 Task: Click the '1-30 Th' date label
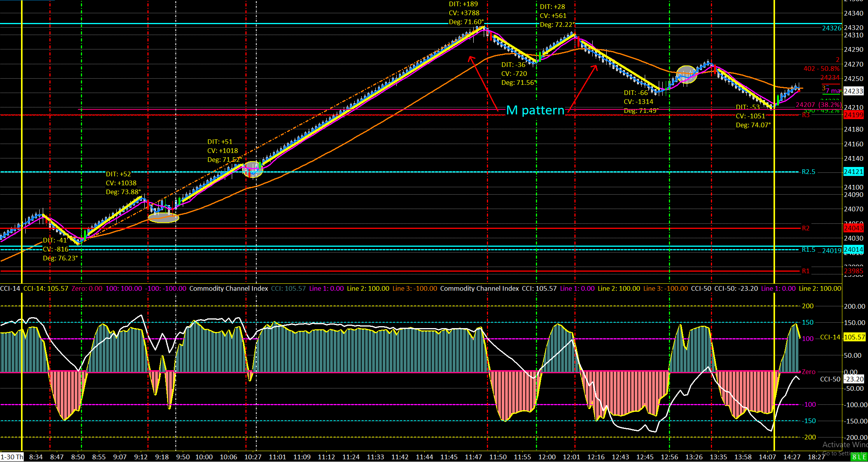click(x=12, y=457)
